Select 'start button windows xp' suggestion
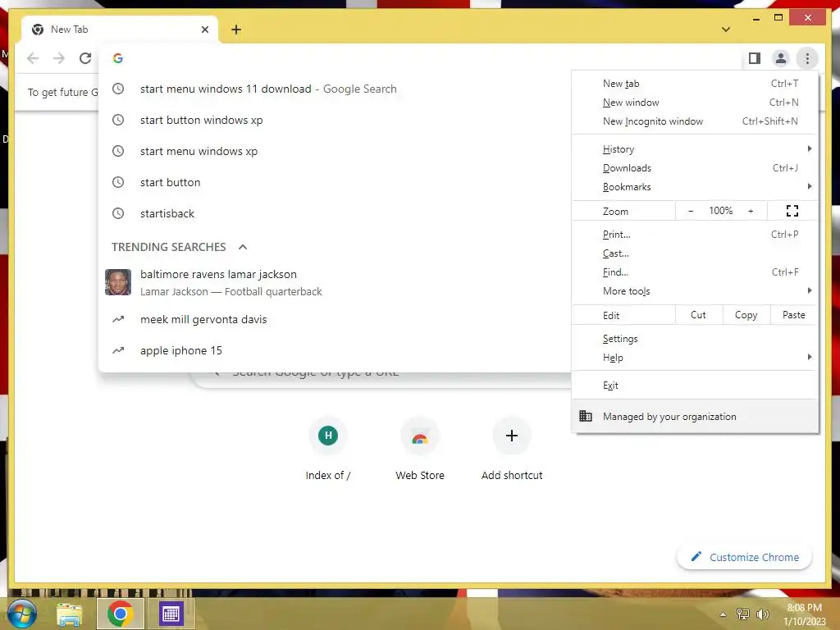The width and height of the screenshot is (840, 630). pos(336,120)
